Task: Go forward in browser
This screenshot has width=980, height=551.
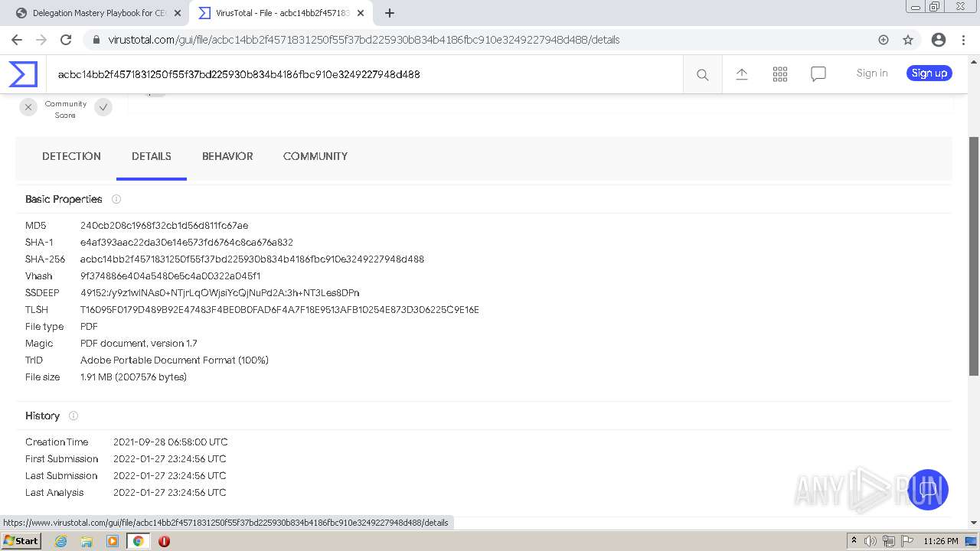Action: coord(41,40)
